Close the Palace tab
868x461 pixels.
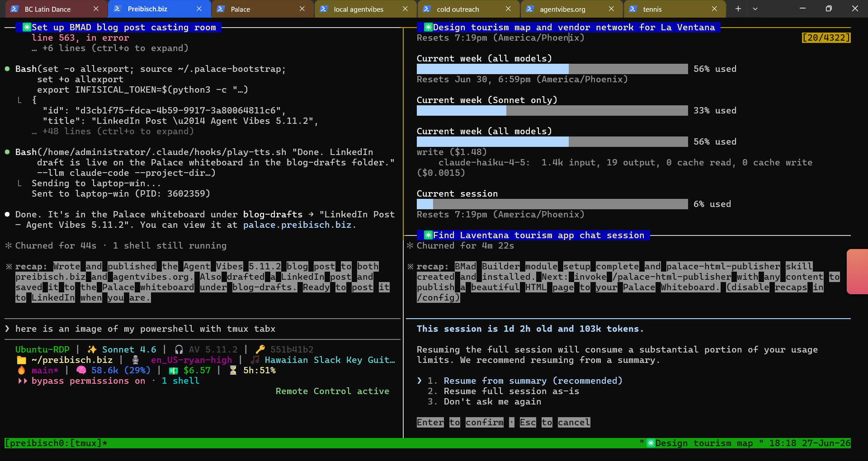302,9
